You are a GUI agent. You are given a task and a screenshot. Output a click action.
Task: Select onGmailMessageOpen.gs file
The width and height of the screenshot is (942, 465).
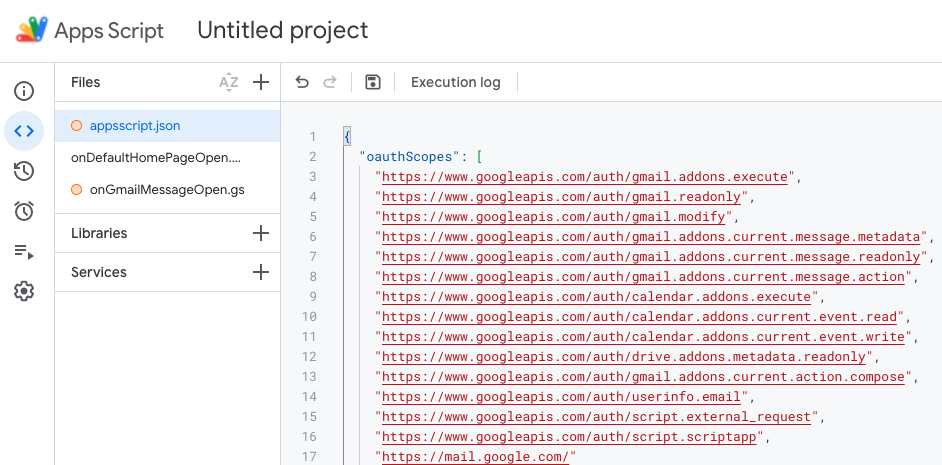tap(168, 190)
